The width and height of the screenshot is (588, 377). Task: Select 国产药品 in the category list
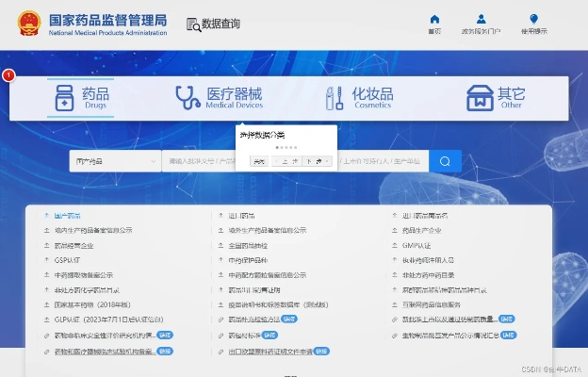coord(67,216)
